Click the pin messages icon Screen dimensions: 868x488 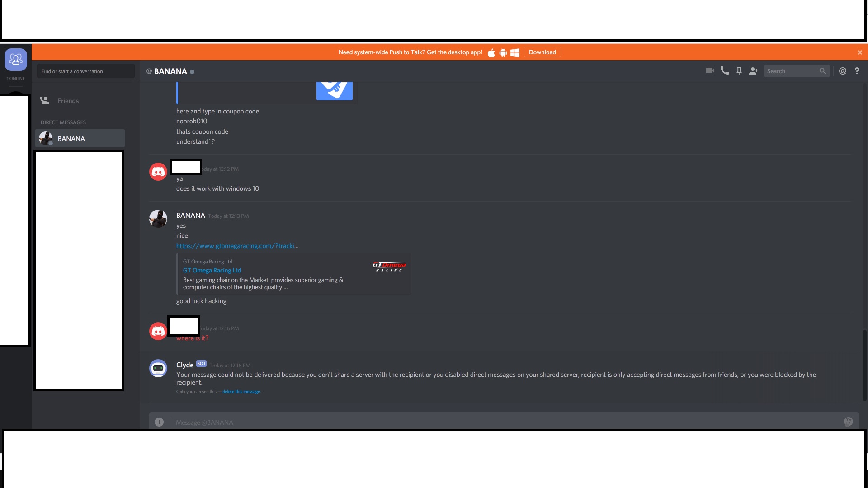click(x=739, y=71)
